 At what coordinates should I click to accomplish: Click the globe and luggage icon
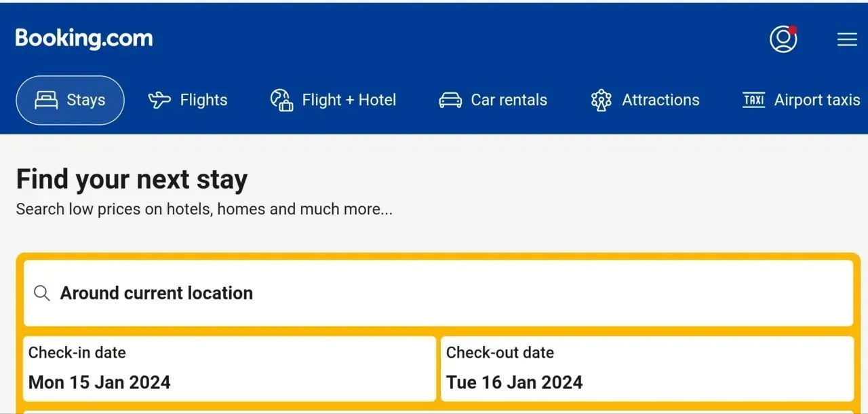tap(281, 100)
